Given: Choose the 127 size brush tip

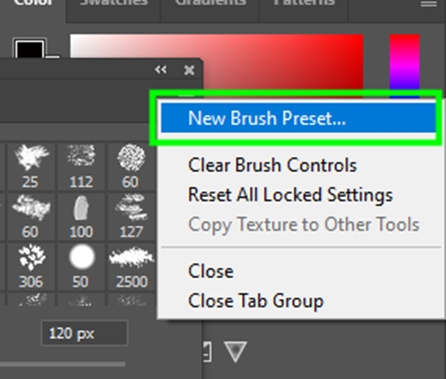Looking at the screenshot, I should click(131, 216).
